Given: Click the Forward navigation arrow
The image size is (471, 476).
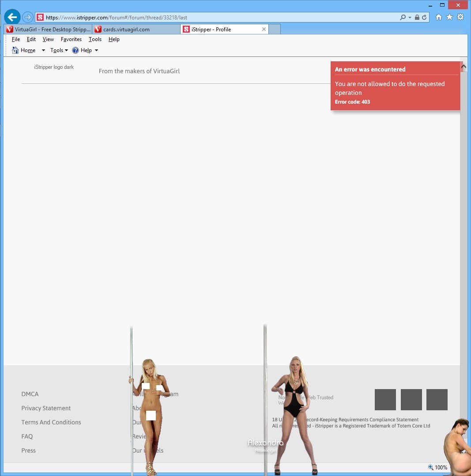Looking at the screenshot, I should 28,17.
